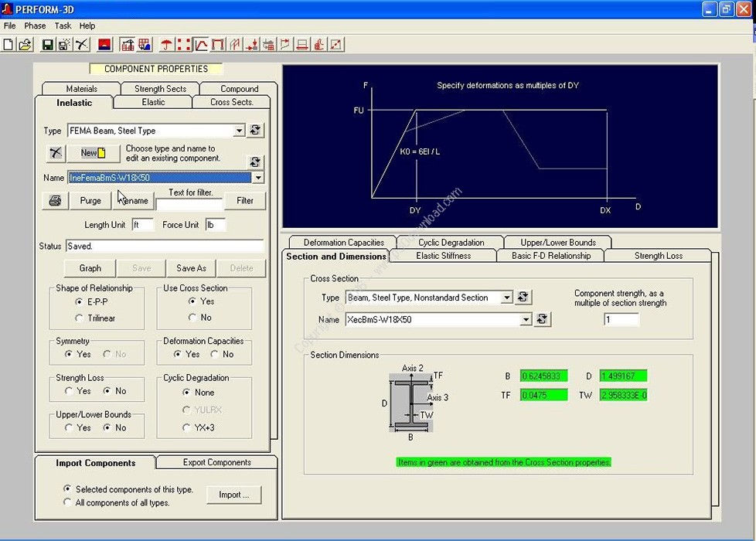The height and width of the screenshot is (541, 756).
Task: Set Deformation Capacities to No
Action: click(215, 355)
